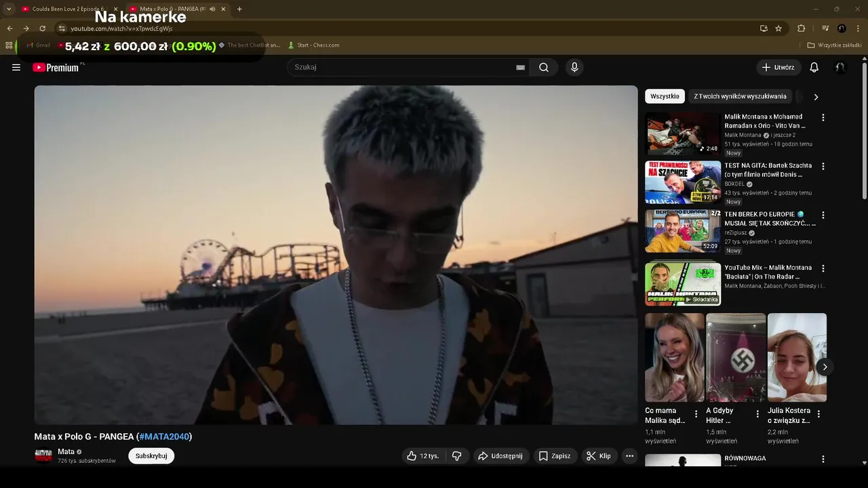This screenshot has width=868, height=488.
Task: Dislike the video with thumbs down
Action: [457, 456]
